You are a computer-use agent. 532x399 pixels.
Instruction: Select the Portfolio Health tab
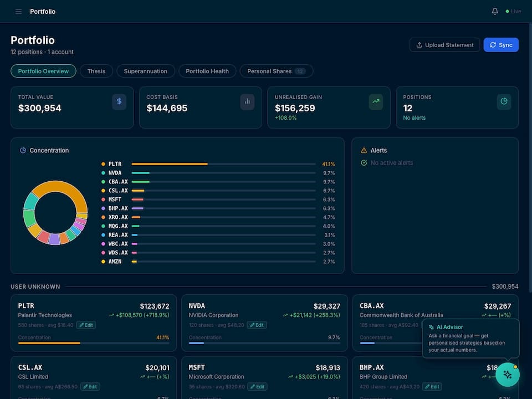(207, 71)
